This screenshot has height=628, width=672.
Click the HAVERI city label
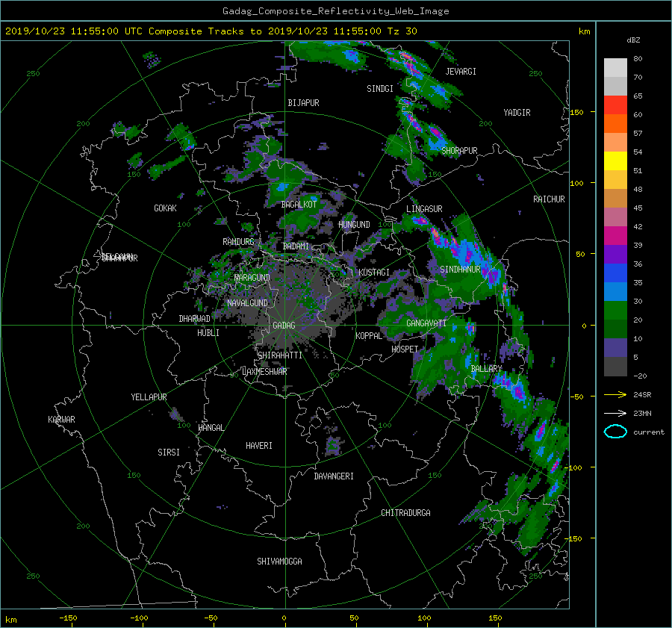tap(259, 446)
